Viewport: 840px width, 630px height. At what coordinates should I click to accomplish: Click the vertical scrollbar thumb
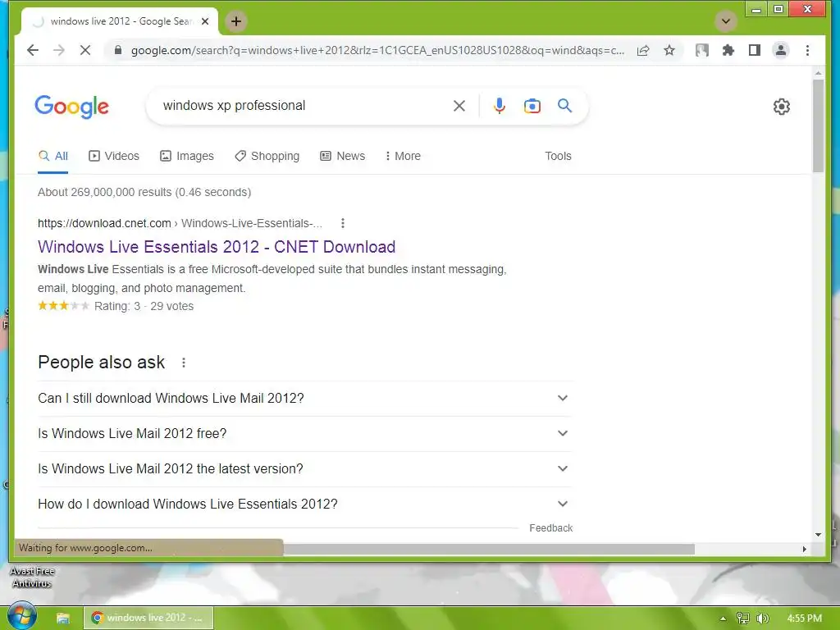[x=818, y=126]
